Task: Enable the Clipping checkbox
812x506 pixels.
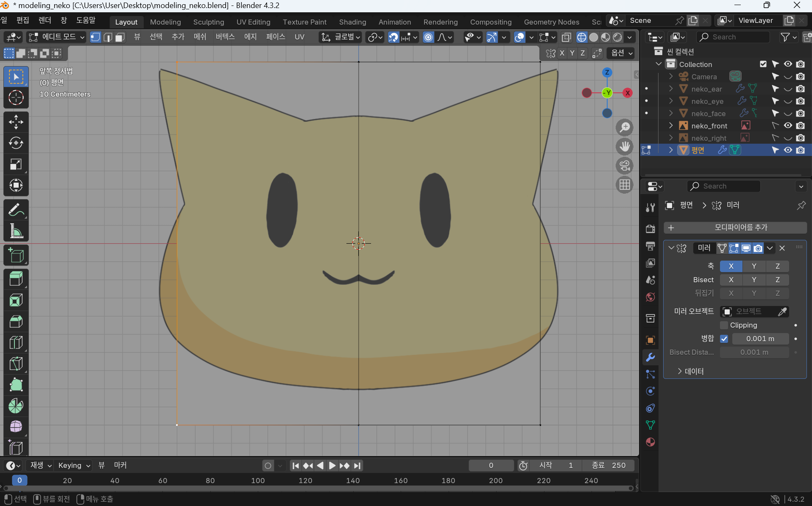Action: point(724,325)
